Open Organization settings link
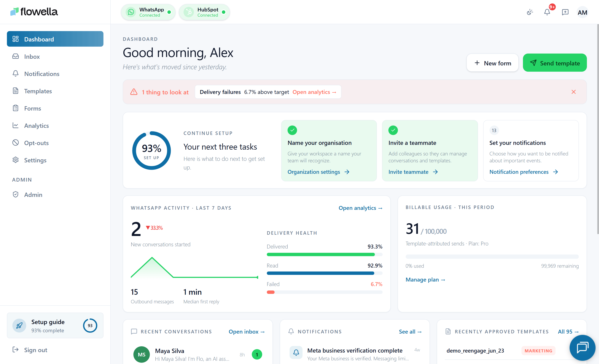Screen dimensions: 599x364 (x=318, y=172)
